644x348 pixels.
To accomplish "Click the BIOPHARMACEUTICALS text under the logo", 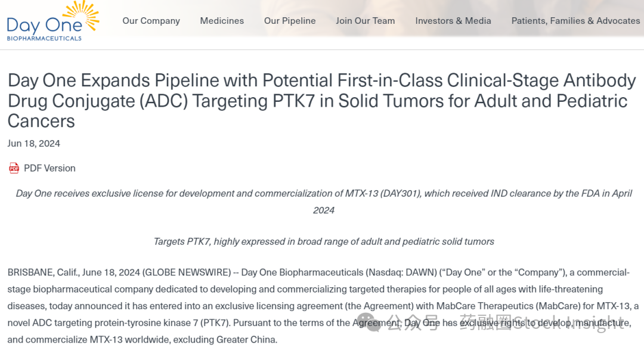I will click(x=44, y=39).
